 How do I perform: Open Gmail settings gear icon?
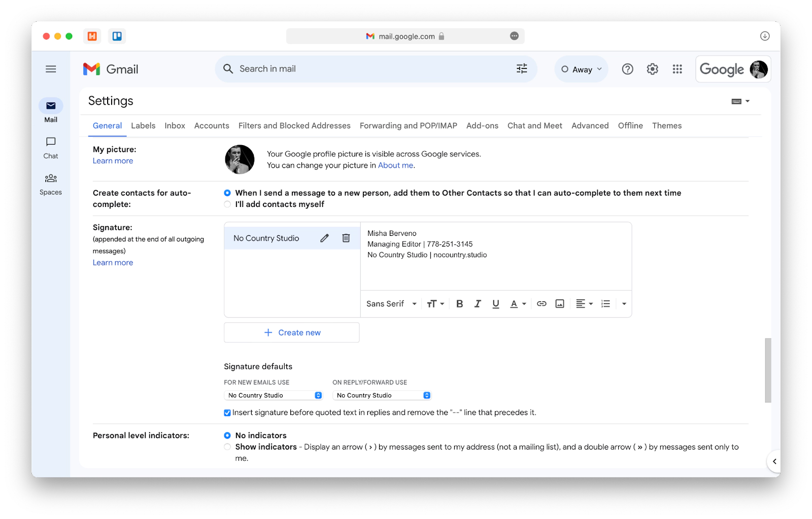[x=652, y=69]
